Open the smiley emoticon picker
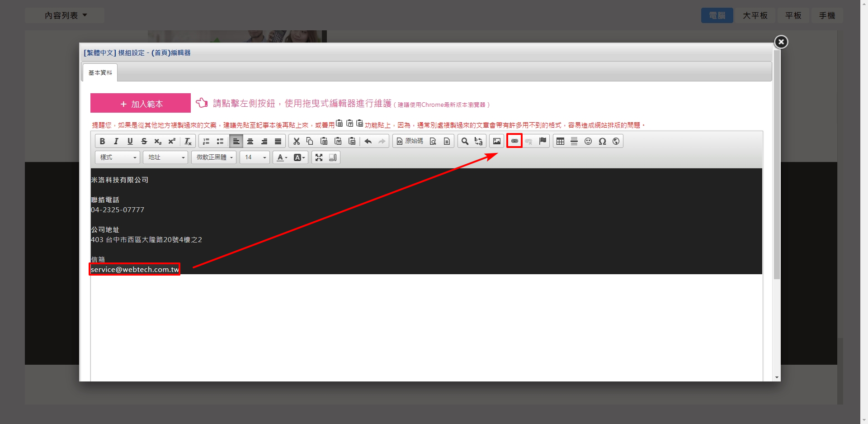The width and height of the screenshot is (868, 424). (x=588, y=141)
